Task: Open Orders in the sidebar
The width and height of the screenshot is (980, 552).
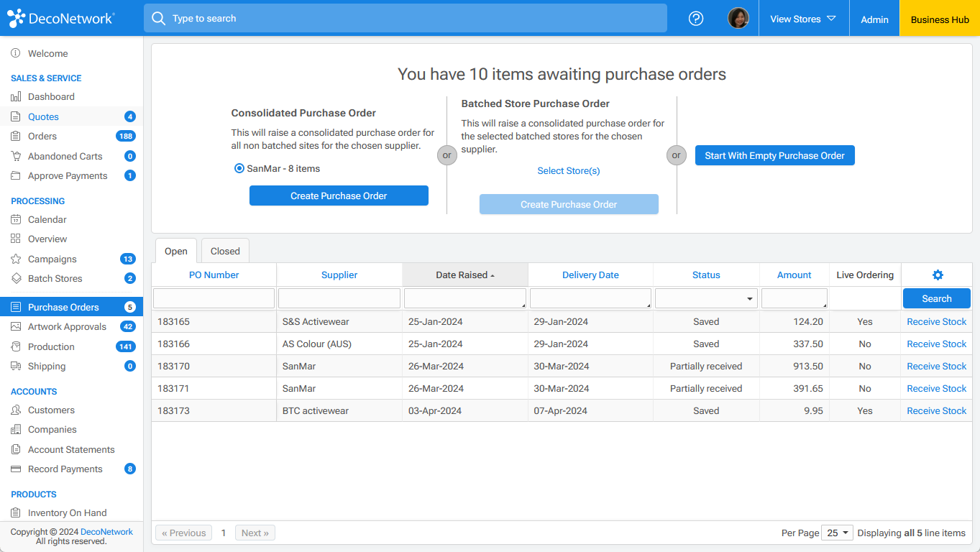Action: (72, 136)
